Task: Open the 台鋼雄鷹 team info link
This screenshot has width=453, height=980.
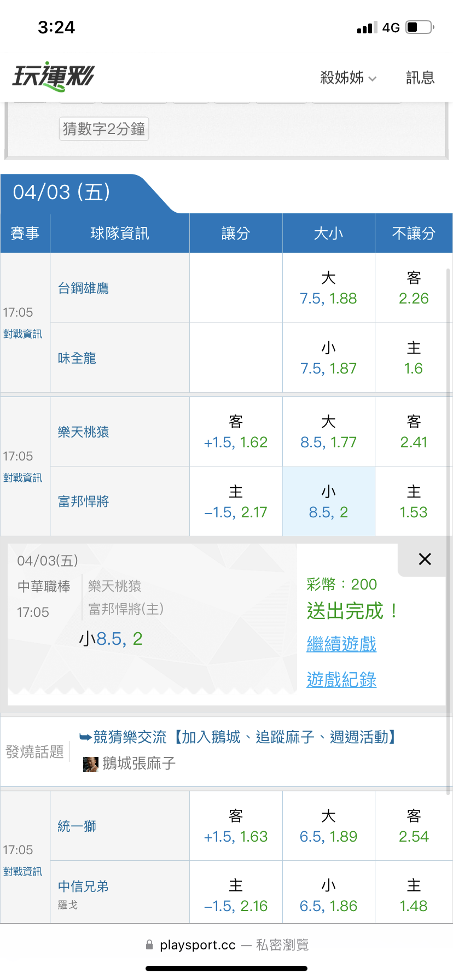Action: tap(83, 288)
